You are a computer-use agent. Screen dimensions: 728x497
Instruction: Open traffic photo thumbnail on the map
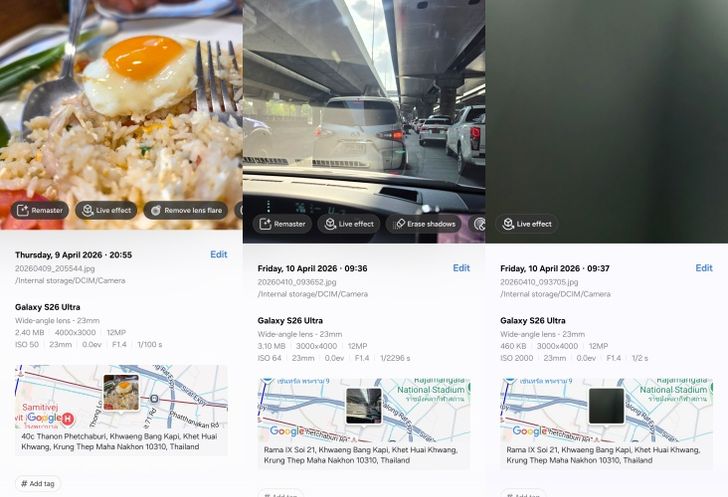(364, 406)
